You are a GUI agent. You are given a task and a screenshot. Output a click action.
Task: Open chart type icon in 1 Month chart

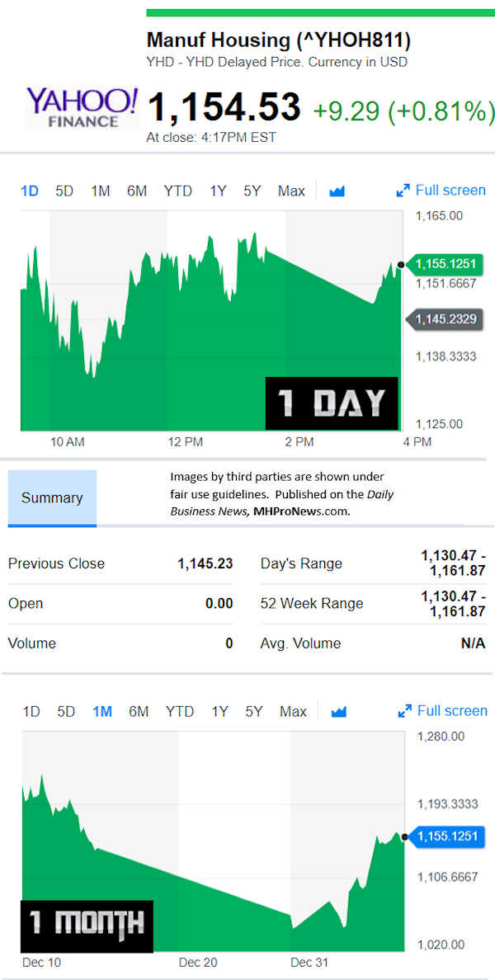point(339,712)
